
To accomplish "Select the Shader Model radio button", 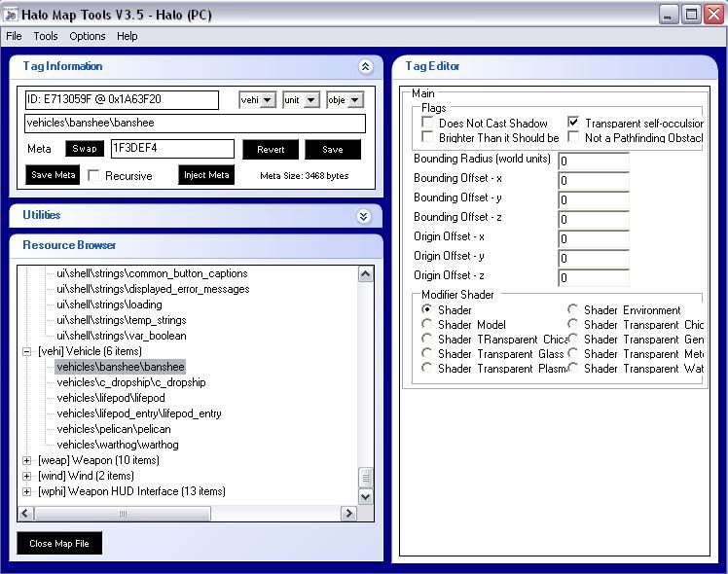I will pyautogui.click(x=426, y=324).
